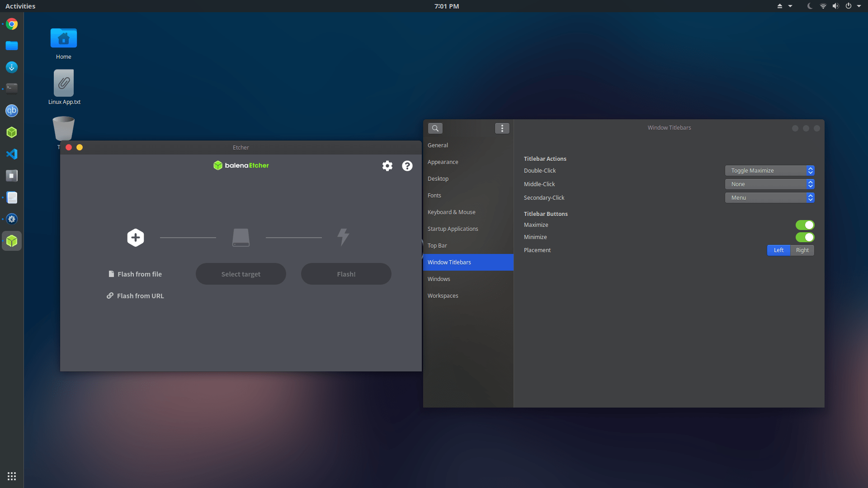Open the Tweaks three-dot menu
Viewport: 868px width, 488px height.
tap(502, 128)
